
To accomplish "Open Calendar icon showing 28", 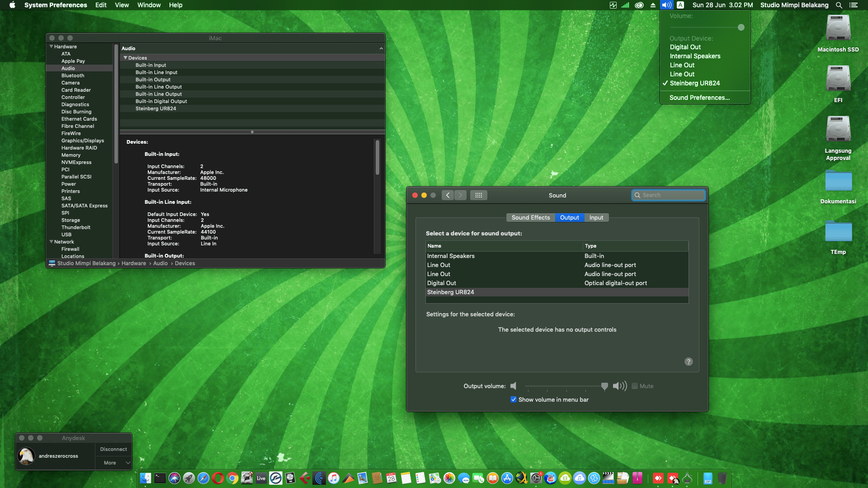I will click(x=392, y=478).
